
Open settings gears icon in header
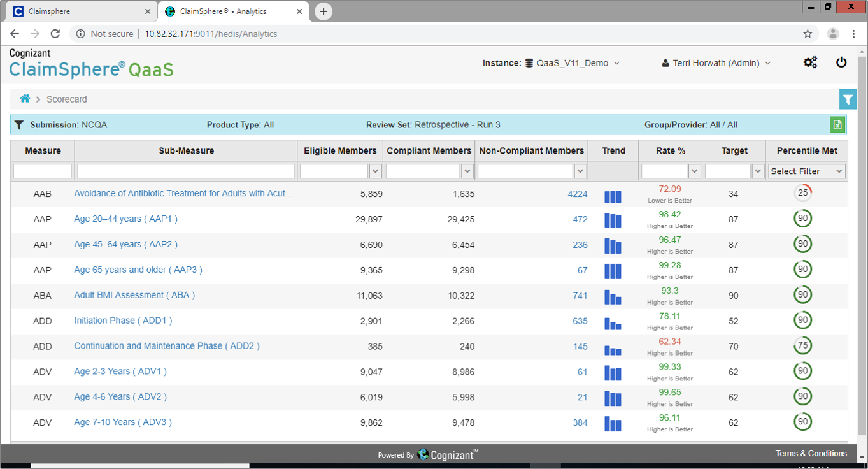click(810, 62)
